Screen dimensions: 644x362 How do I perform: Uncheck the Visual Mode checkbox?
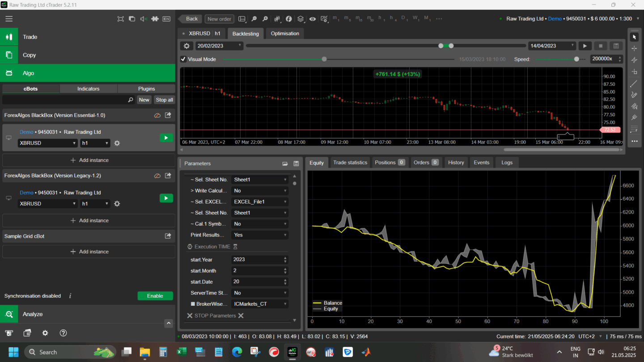click(x=183, y=59)
